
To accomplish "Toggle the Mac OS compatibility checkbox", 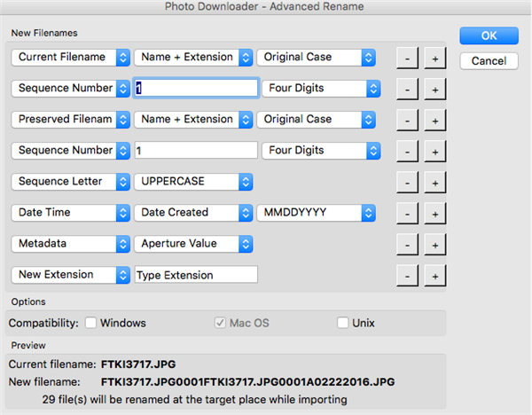I will 220,323.
